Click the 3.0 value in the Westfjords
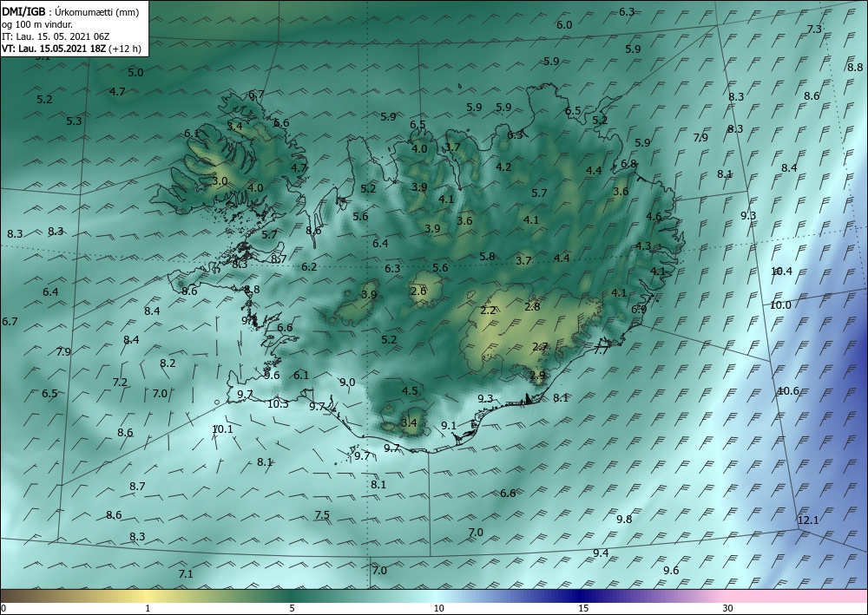The width and height of the screenshot is (868, 615). pos(220,180)
